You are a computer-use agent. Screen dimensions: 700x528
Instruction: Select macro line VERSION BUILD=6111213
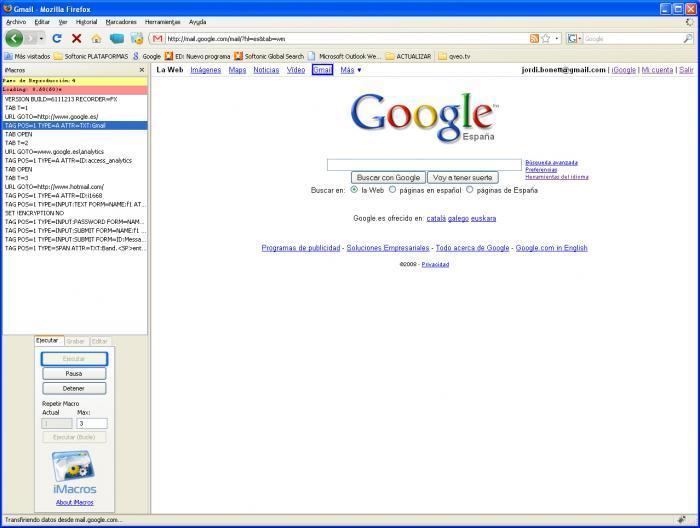[x=75, y=99]
